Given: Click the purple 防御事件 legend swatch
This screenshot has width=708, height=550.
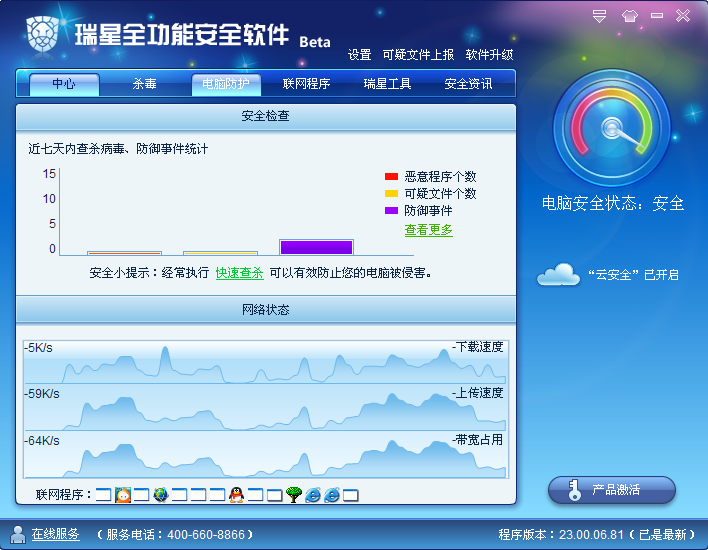Looking at the screenshot, I should tap(391, 210).
